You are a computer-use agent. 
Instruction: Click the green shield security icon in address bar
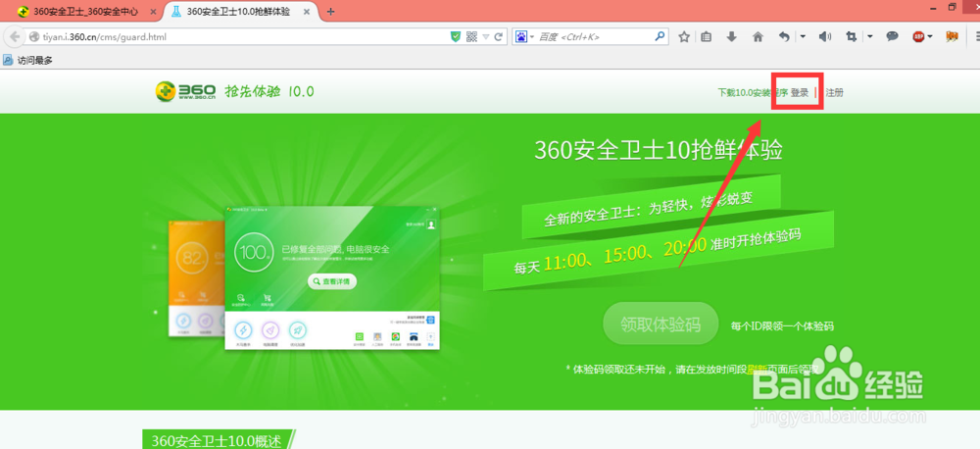coord(457,37)
